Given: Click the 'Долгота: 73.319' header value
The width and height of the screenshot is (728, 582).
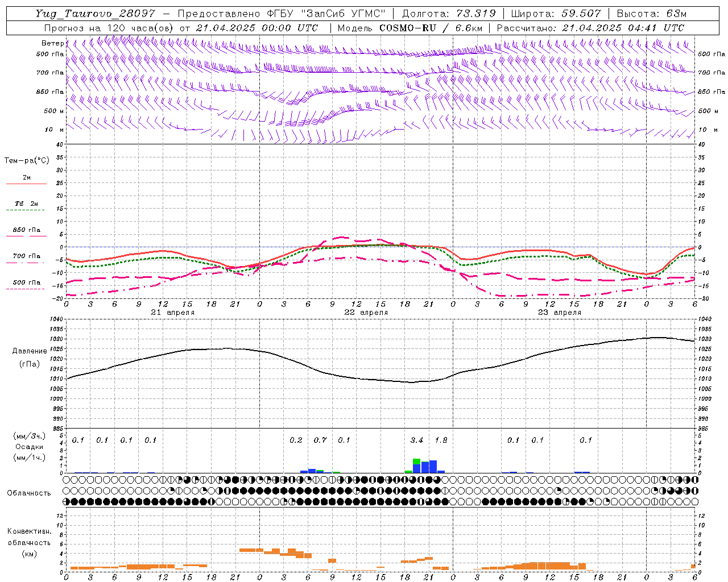Looking at the screenshot, I should pyautogui.click(x=449, y=14).
